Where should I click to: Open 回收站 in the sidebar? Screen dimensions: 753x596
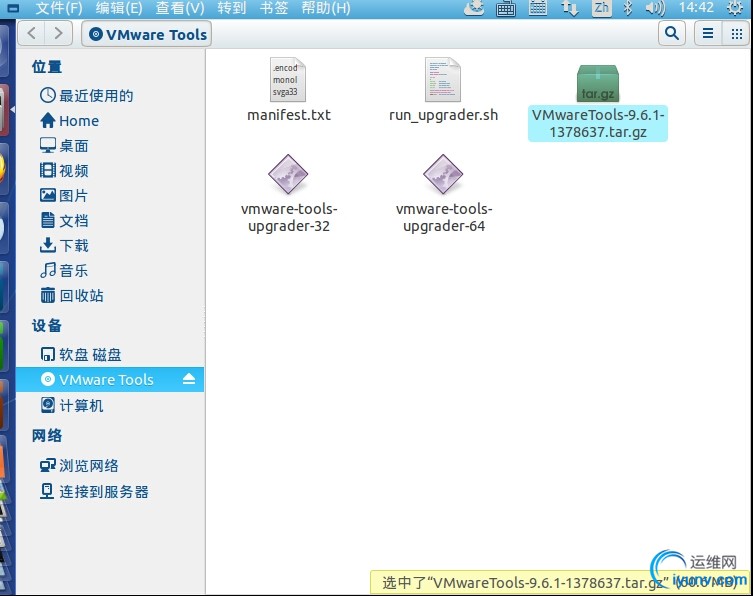(110, 295)
